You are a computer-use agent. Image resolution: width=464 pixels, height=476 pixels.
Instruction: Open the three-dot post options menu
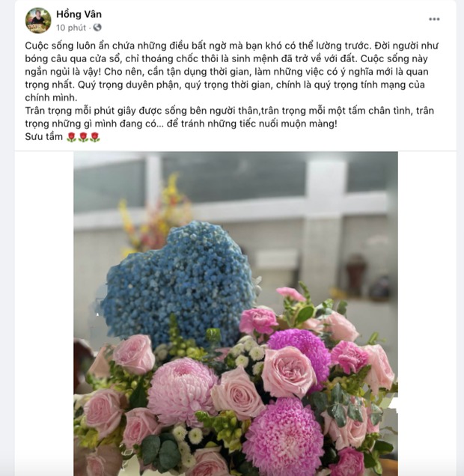point(434,19)
